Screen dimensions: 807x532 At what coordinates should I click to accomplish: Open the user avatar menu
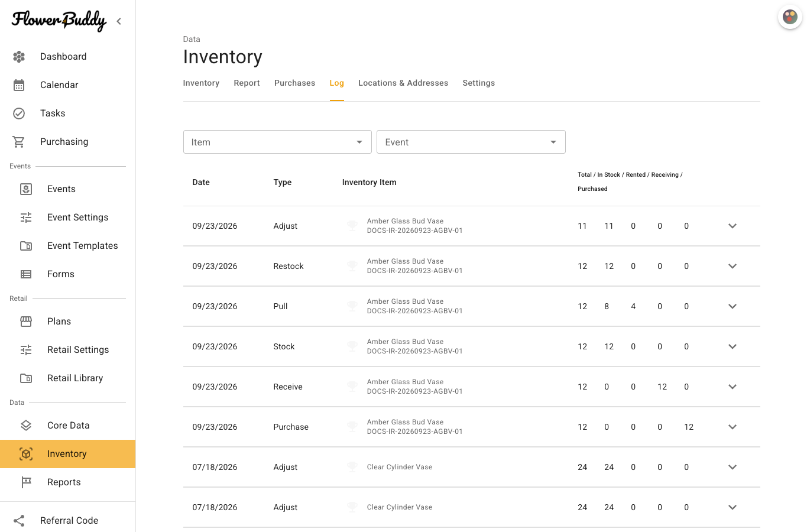pos(790,17)
